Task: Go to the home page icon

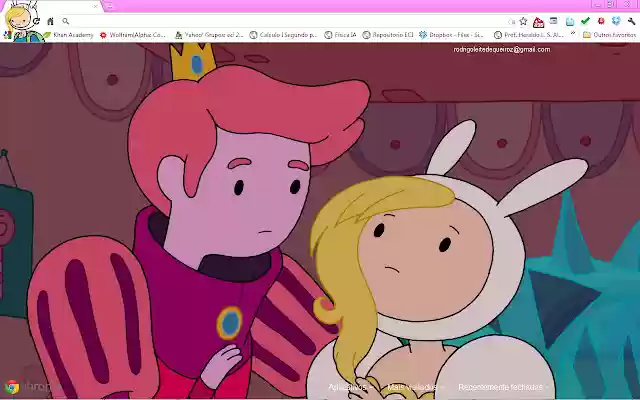Action: click(x=50, y=21)
